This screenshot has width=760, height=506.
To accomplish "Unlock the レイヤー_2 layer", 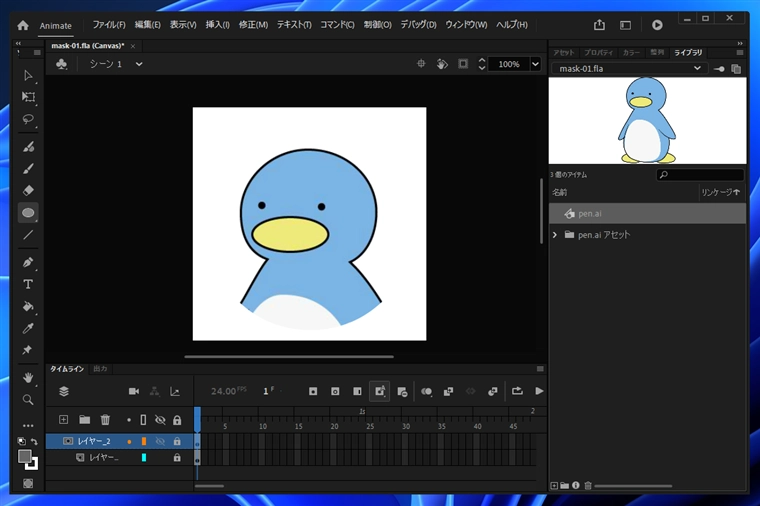I will (177, 441).
